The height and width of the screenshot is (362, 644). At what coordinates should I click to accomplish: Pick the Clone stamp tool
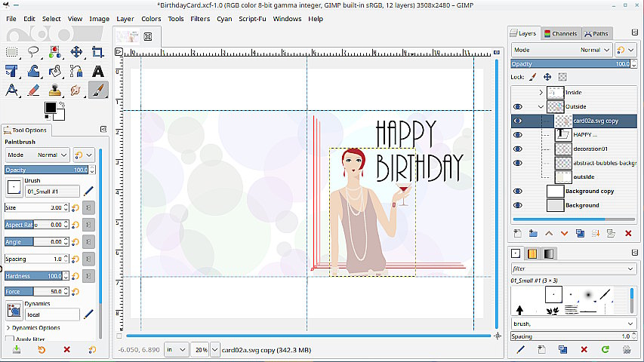54,90
